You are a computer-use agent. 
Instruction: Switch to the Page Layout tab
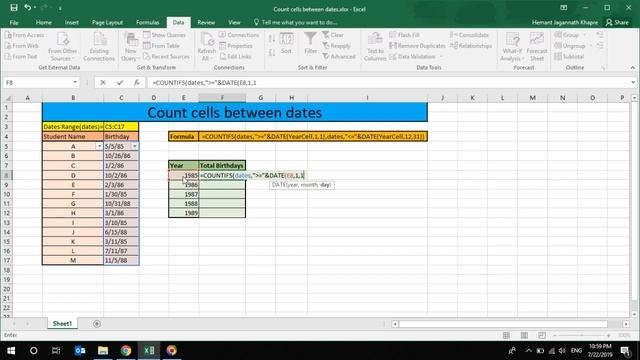pos(107,22)
